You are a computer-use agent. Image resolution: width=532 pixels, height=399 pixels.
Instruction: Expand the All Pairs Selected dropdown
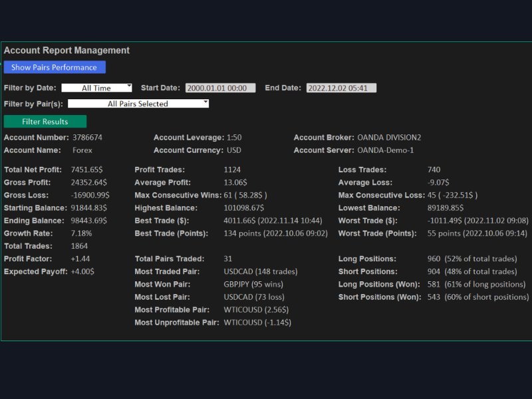pyautogui.click(x=138, y=103)
